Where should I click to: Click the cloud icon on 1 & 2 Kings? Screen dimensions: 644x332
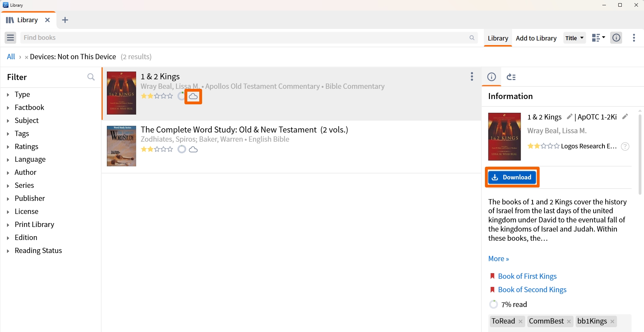pyautogui.click(x=193, y=96)
